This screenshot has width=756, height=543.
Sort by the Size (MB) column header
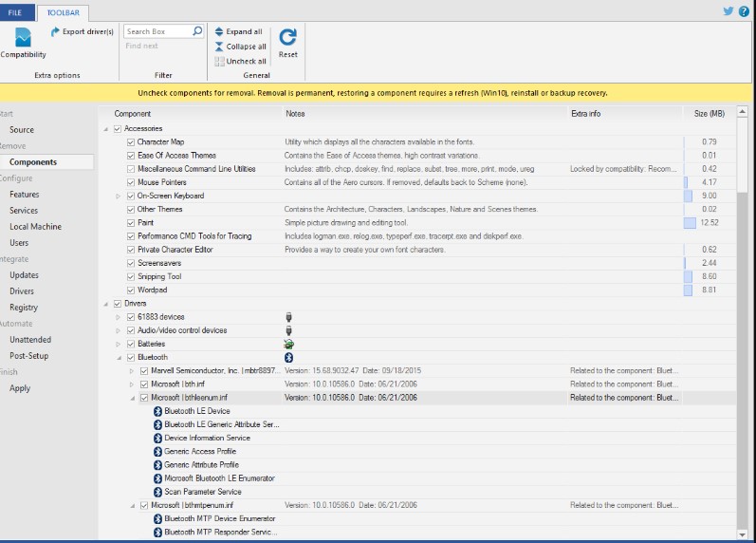[x=708, y=114]
